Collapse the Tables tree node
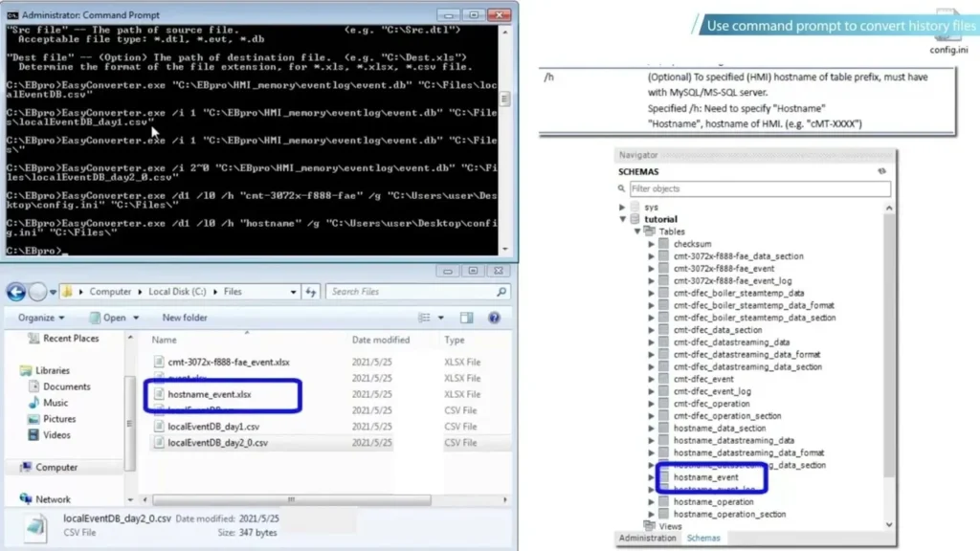980x551 pixels. point(637,231)
